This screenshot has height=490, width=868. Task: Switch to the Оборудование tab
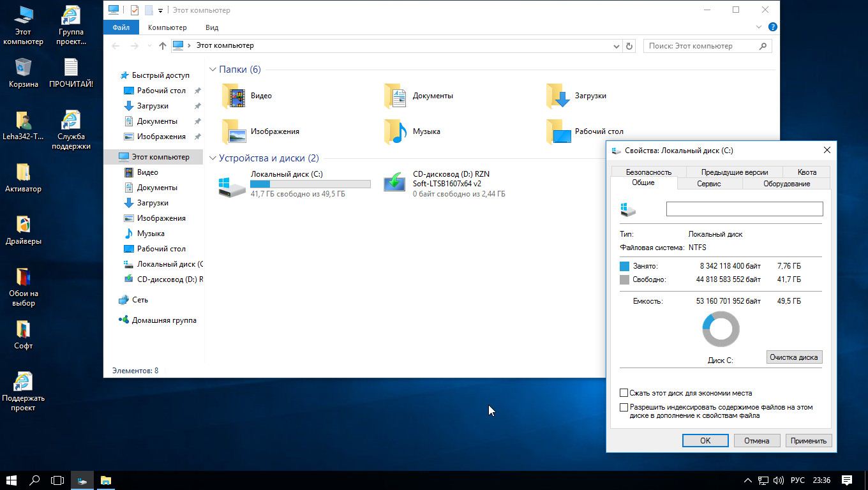coord(786,184)
